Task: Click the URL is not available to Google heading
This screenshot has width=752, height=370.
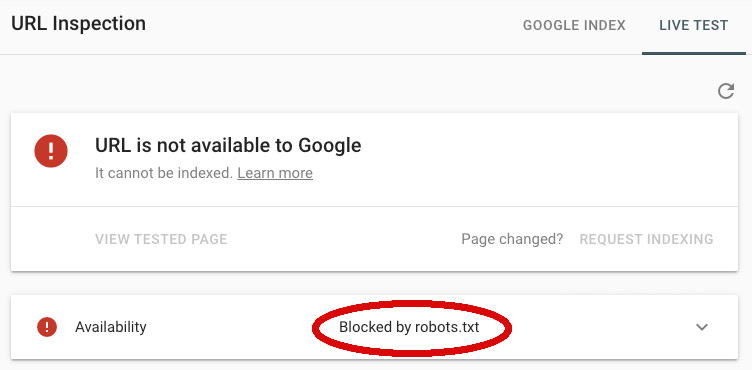Action: [x=228, y=145]
